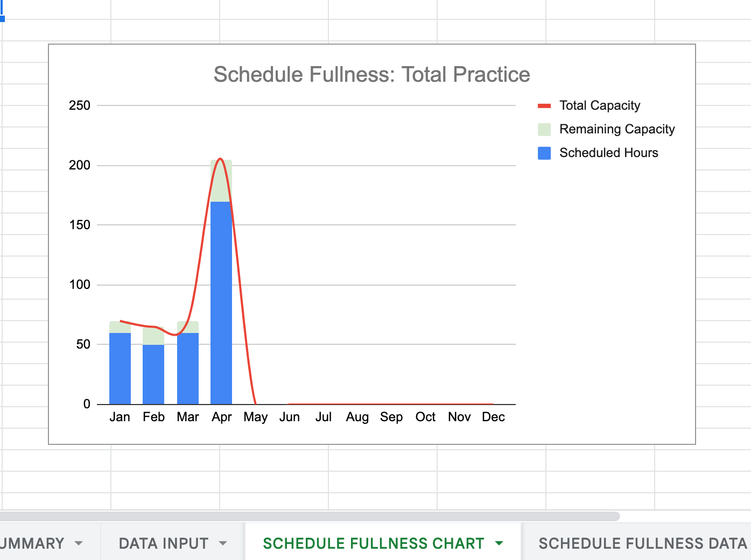Click the red capacity line at its peak
Screen dimensions: 751x560
pos(221,159)
